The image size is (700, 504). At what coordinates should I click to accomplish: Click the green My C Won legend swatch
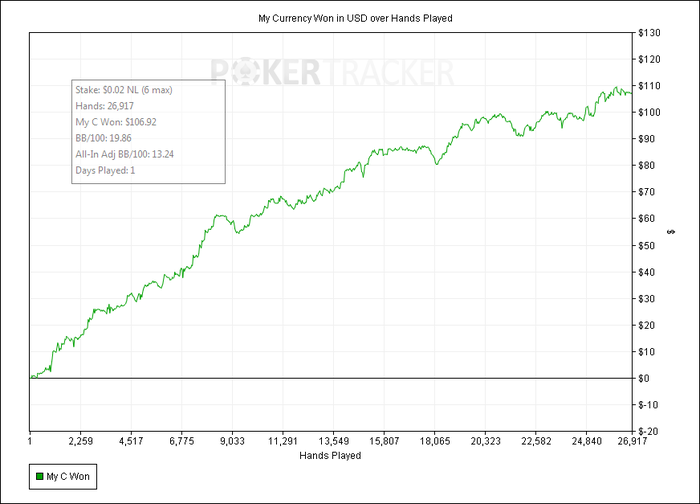point(39,476)
